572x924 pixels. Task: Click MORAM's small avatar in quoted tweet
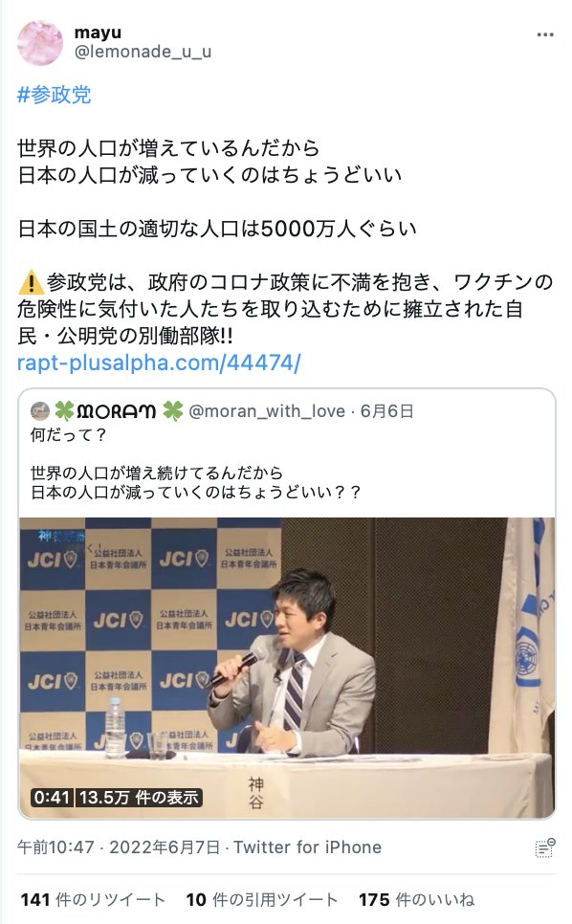(40, 410)
